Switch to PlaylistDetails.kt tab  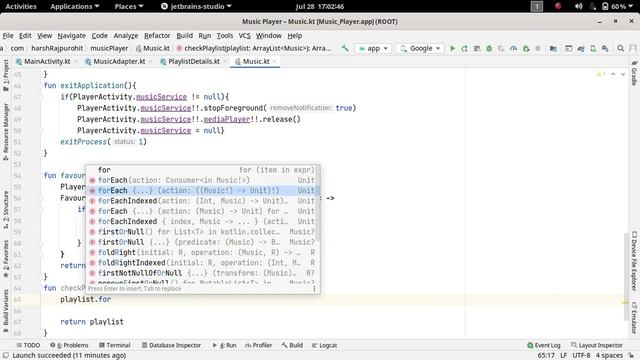(190, 61)
